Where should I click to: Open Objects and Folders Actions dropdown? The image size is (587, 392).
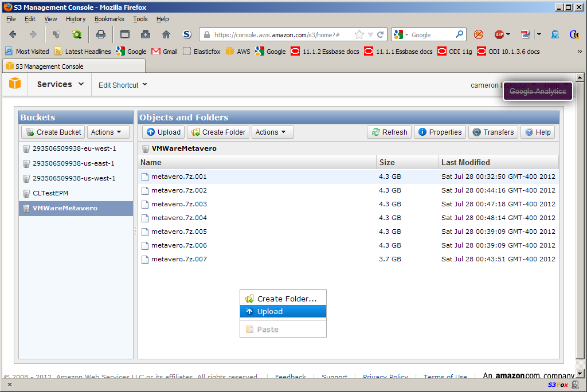[272, 132]
